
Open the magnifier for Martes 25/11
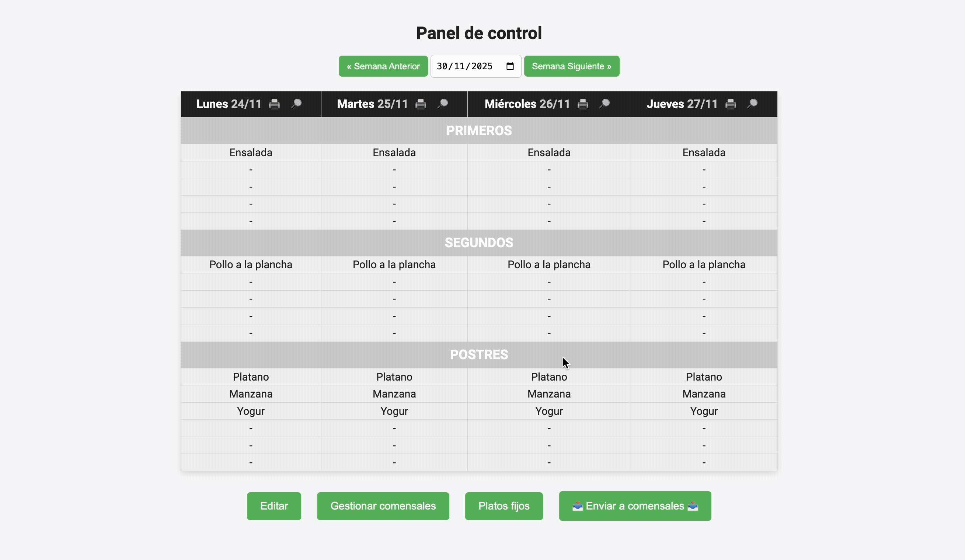[x=442, y=104]
